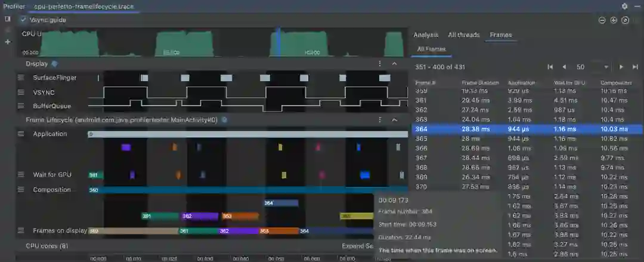Jump to last page of frames

coord(635,67)
